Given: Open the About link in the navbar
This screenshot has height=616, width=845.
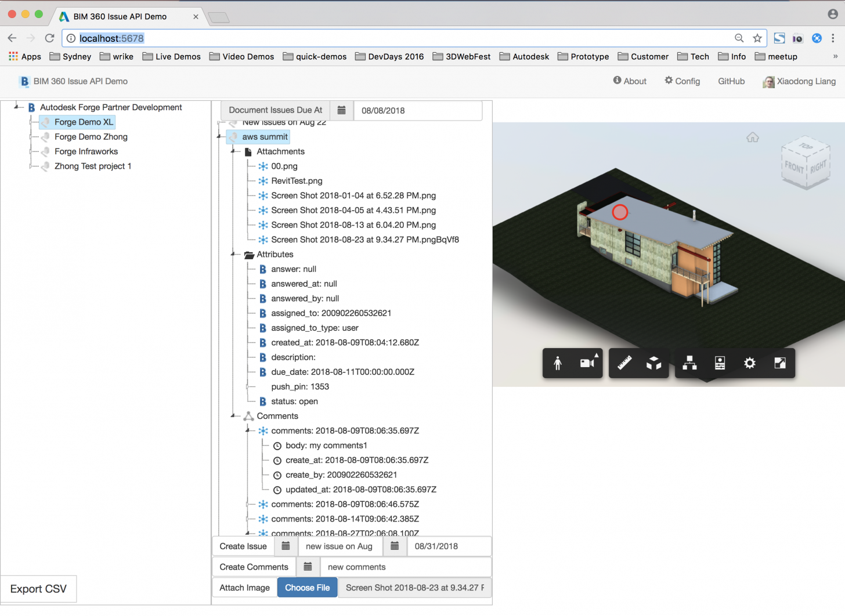Looking at the screenshot, I should 630,81.
